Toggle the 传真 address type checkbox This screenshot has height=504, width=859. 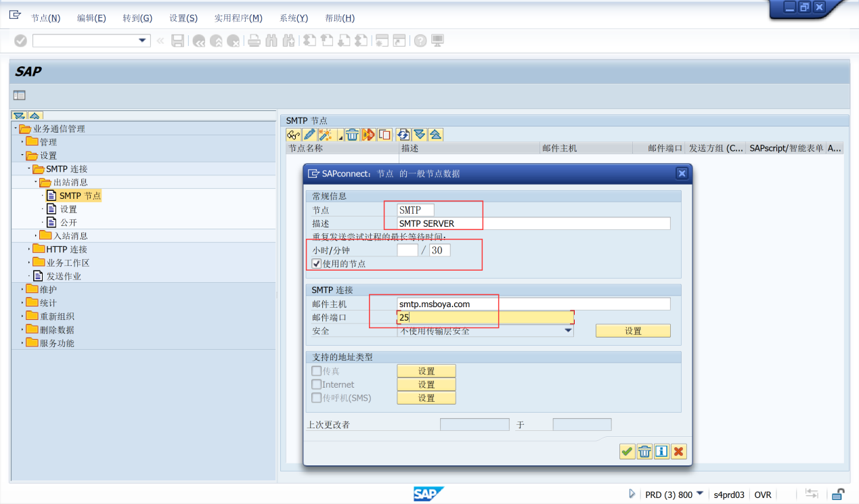[316, 371]
